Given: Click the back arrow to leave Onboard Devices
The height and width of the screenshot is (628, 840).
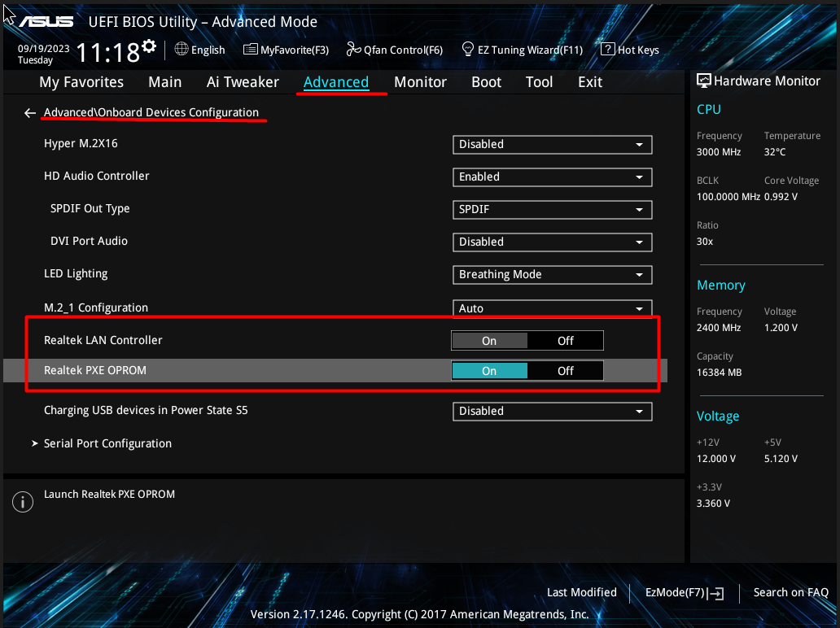Looking at the screenshot, I should (x=30, y=113).
